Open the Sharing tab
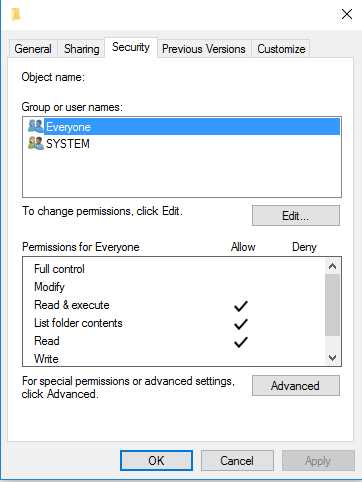 tap(82, 49)
